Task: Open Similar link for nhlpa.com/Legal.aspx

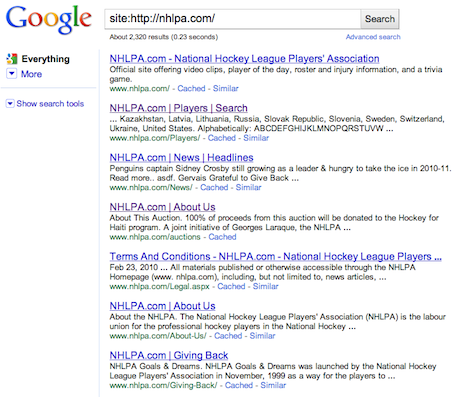Action: coord(265,286)
